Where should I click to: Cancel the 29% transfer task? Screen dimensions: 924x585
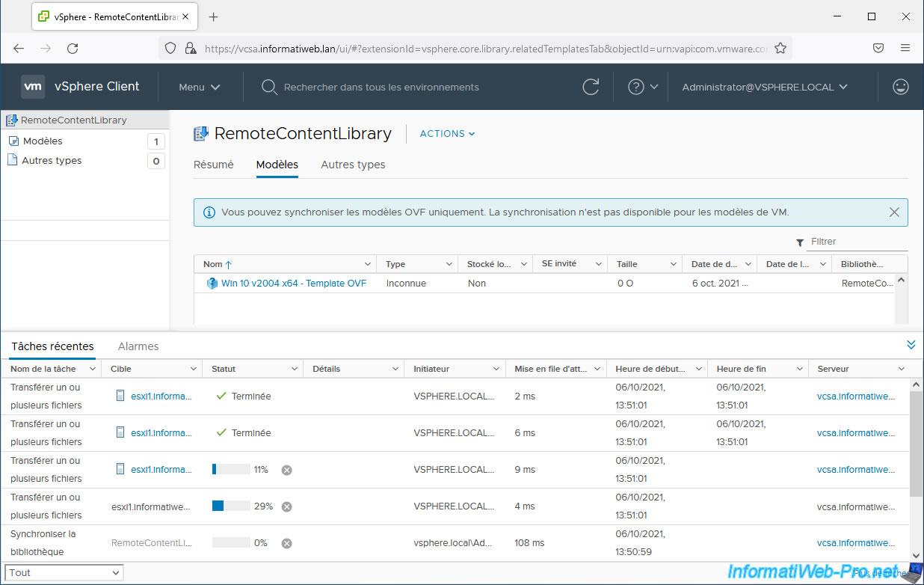click(x=286, y=506)
